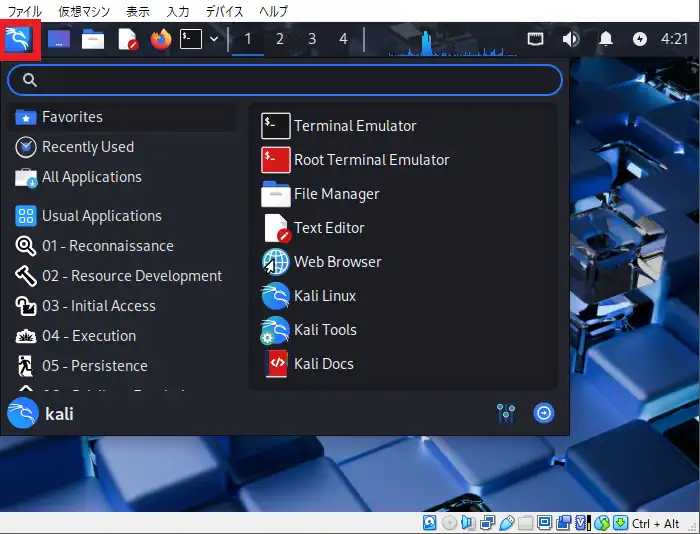
Task: Open the 03 - Initial Access category
Action: [122, 306]
